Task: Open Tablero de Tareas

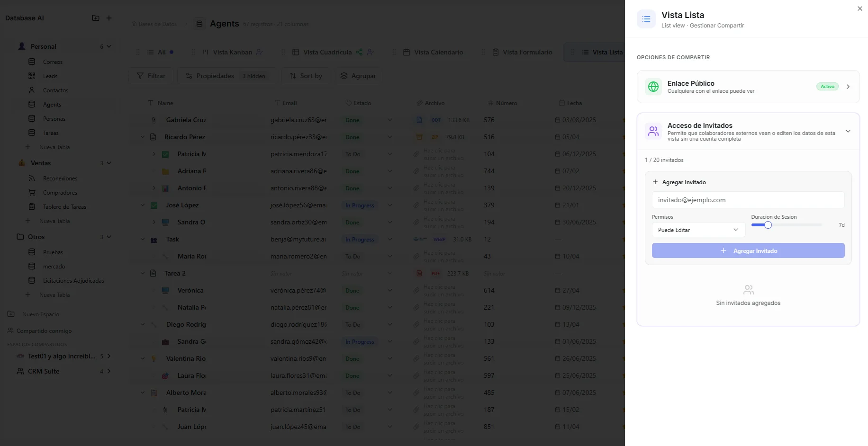Action: (64, 207)
